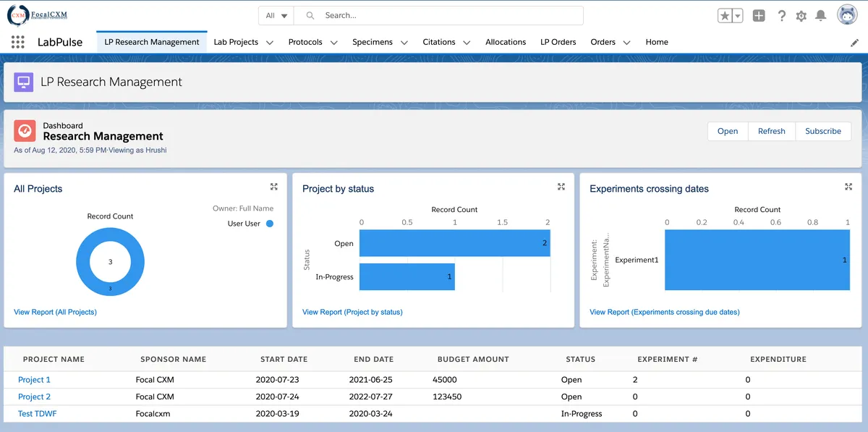Click the 2022-07-27 end date cell
Viewport: 868px width, 432px height.
tap(370, 397)
